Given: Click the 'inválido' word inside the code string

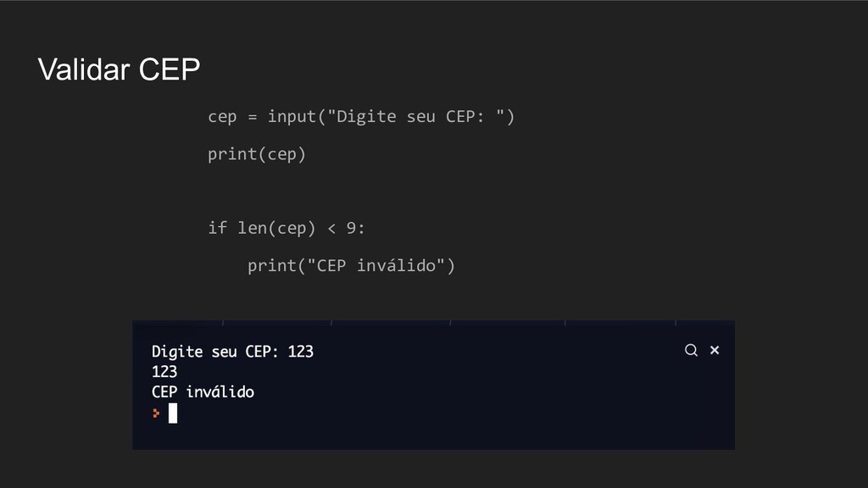Looking at the screenshot, I should coord(396,265).
